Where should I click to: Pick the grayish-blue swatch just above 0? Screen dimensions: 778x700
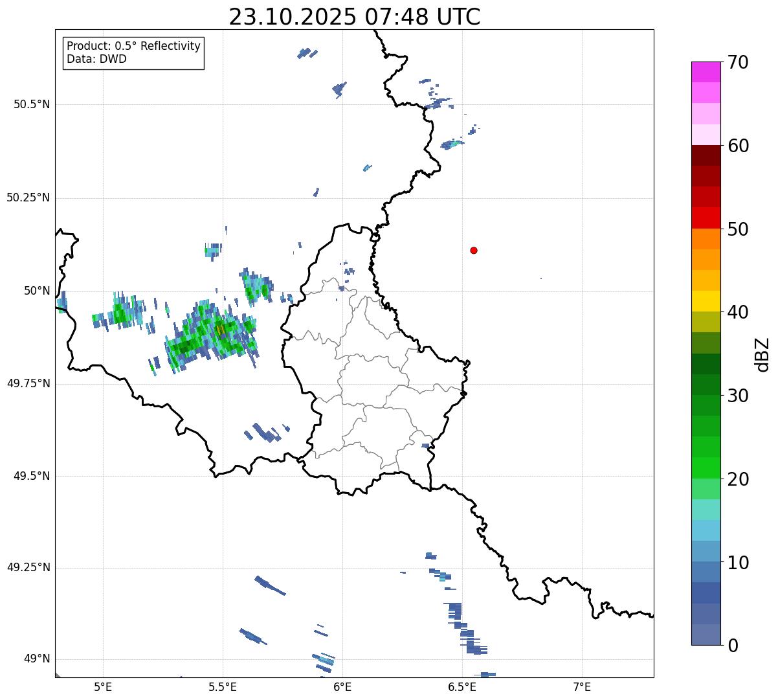pyautogui.click(x=706, y=635)
